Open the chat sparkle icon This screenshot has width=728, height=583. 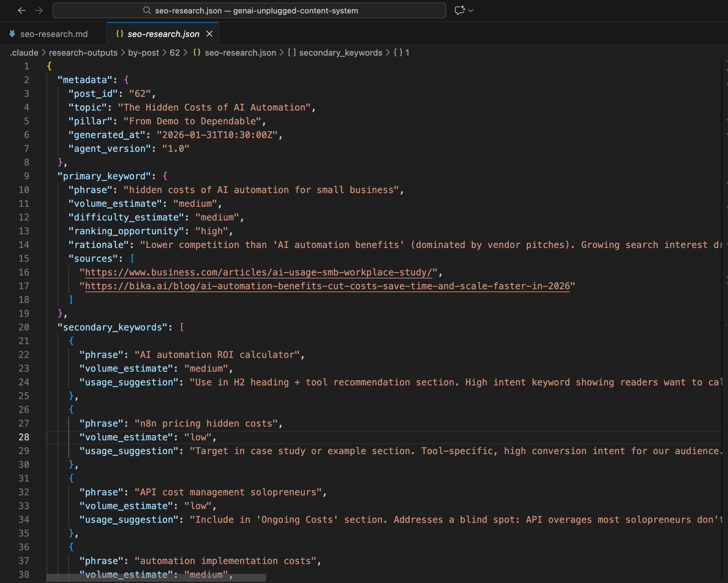(459, 10)
